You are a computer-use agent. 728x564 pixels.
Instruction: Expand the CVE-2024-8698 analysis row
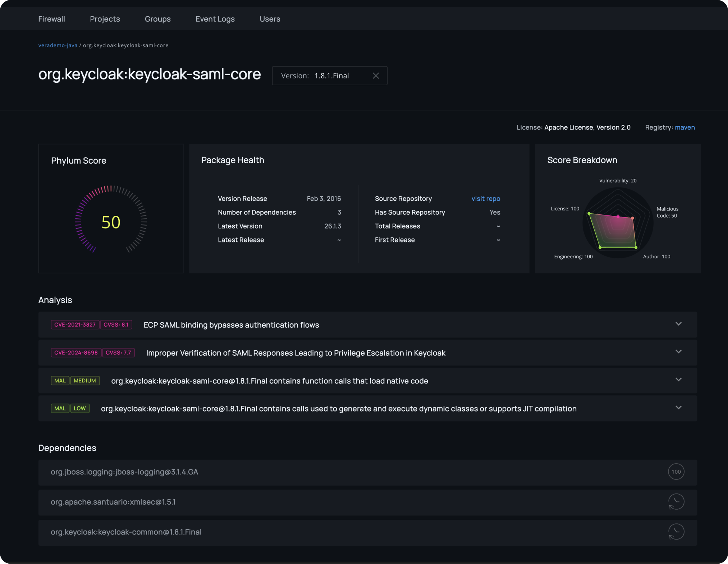tap(367, 353)
